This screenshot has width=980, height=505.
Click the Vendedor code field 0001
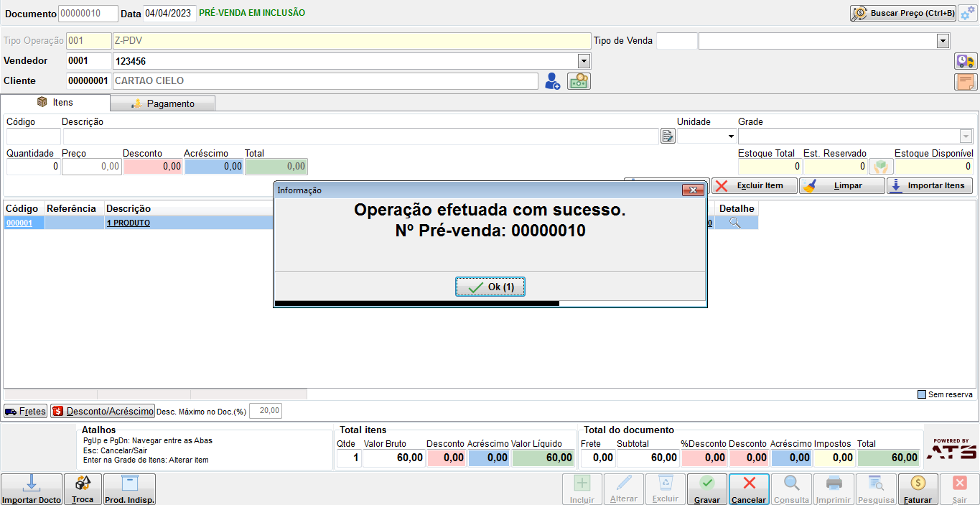[x=89, y=61]
